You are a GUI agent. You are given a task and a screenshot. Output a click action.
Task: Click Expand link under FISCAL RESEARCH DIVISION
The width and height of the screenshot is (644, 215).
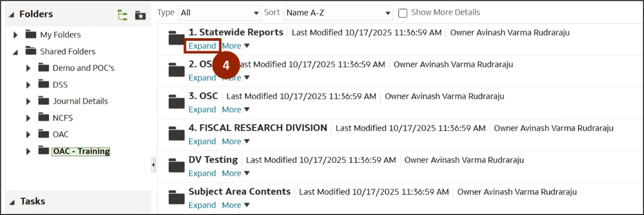pos(202,142)
